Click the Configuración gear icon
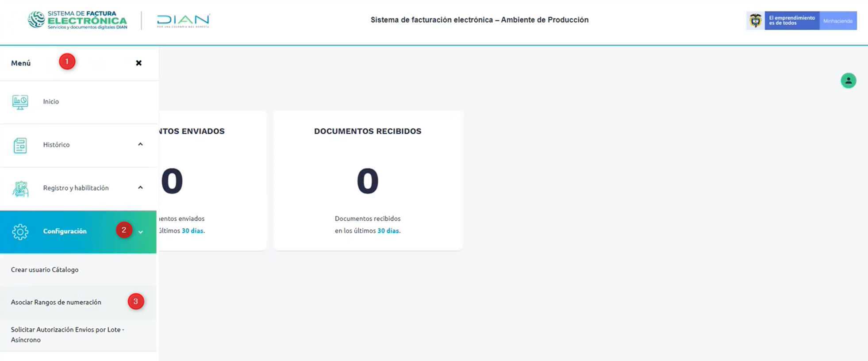The width and height of the screenshot is (868, 361). [20, 232]
